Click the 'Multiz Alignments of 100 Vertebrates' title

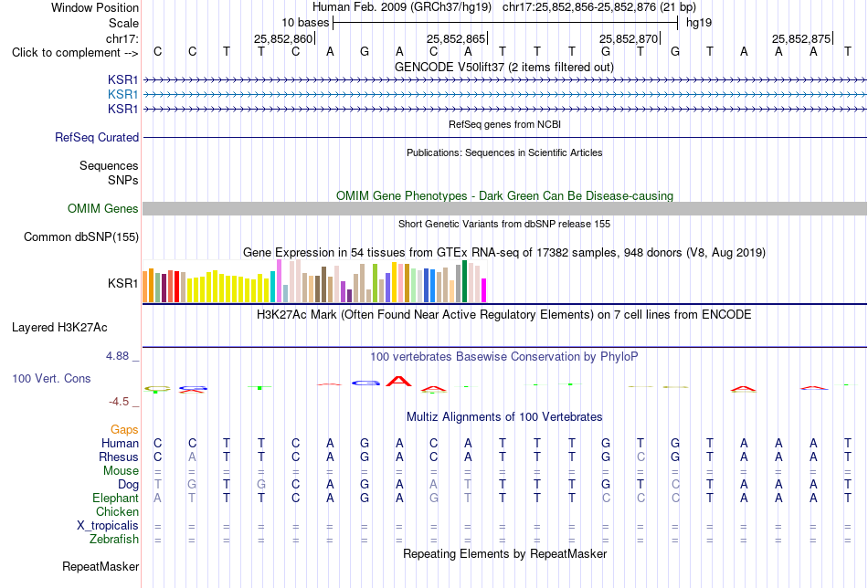504,417
